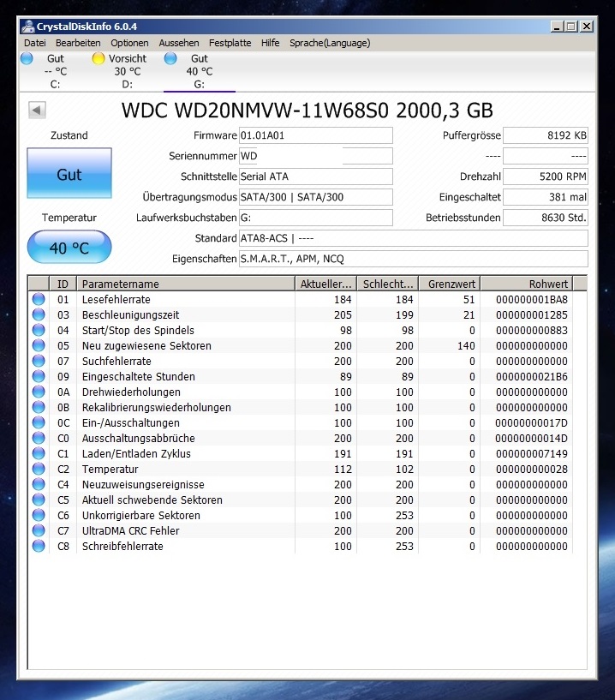Click the Grenzwert column header

(450, 284)
